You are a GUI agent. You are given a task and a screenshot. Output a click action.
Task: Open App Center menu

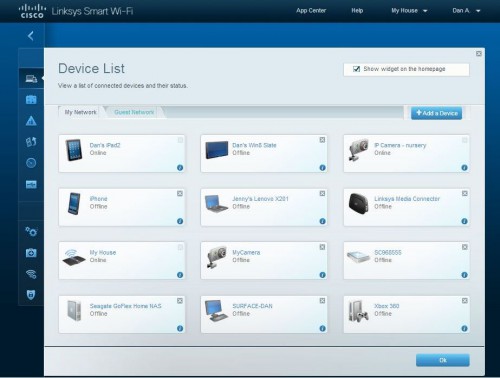(311, 11)
